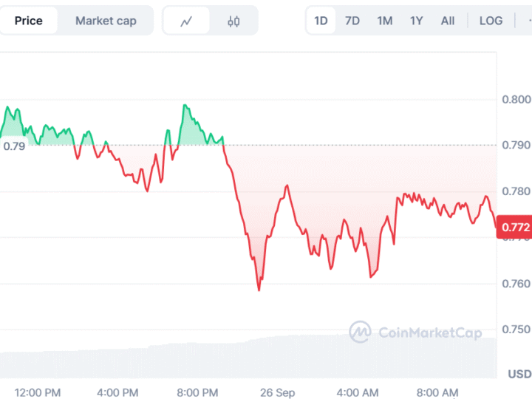Click the 0.79 opening price label
The image size is (532, 399).
click(x=14, y=146)
